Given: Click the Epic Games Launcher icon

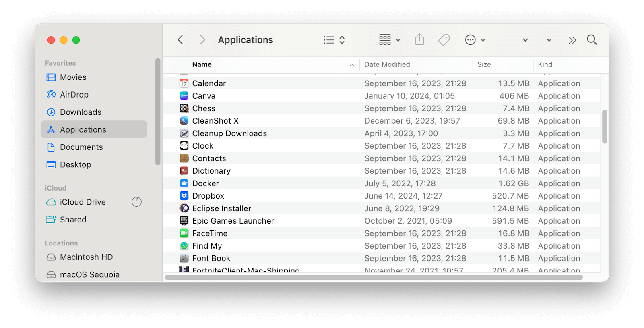Looking at the screenshot, I should pos(184,221).
